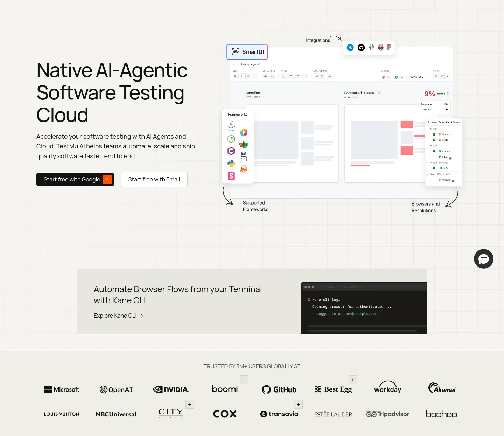The image size is (504, 436).
Task: Click the link icon next to Rejected badge
Action: 379,93
